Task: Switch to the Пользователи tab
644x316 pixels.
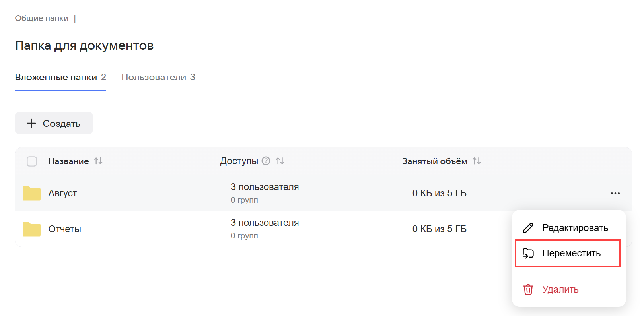Action: coord(158,77)
